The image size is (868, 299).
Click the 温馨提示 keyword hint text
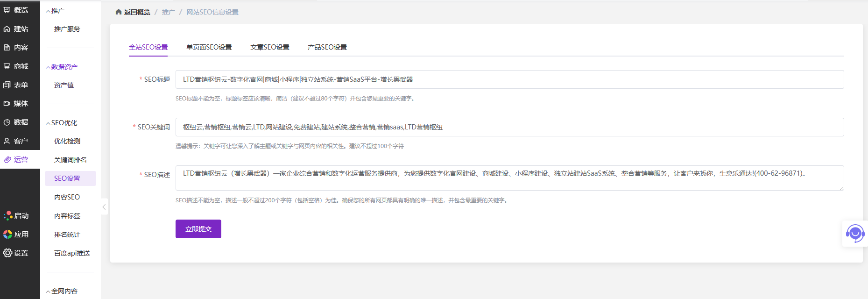(x=289, y=146)
